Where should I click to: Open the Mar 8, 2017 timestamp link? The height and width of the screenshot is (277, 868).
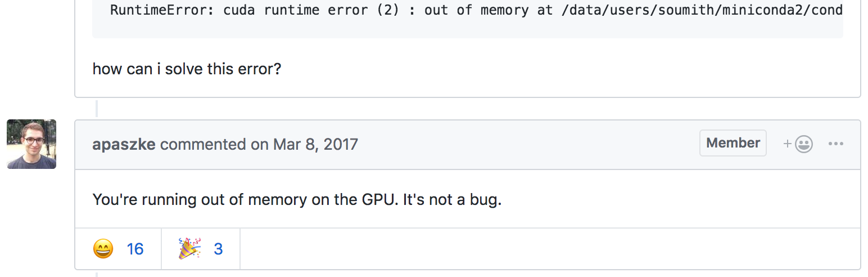point(315,144)
